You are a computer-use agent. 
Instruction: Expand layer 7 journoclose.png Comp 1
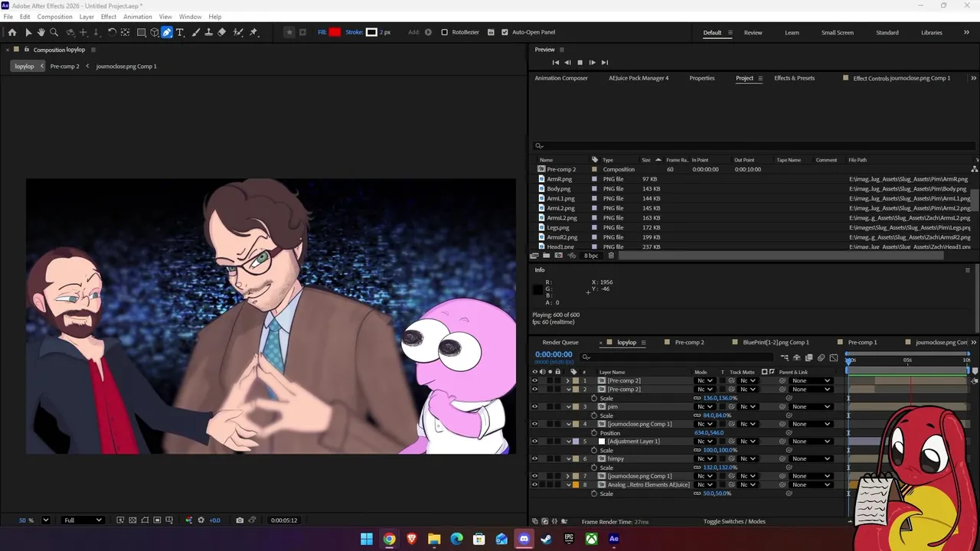point(568,476)
